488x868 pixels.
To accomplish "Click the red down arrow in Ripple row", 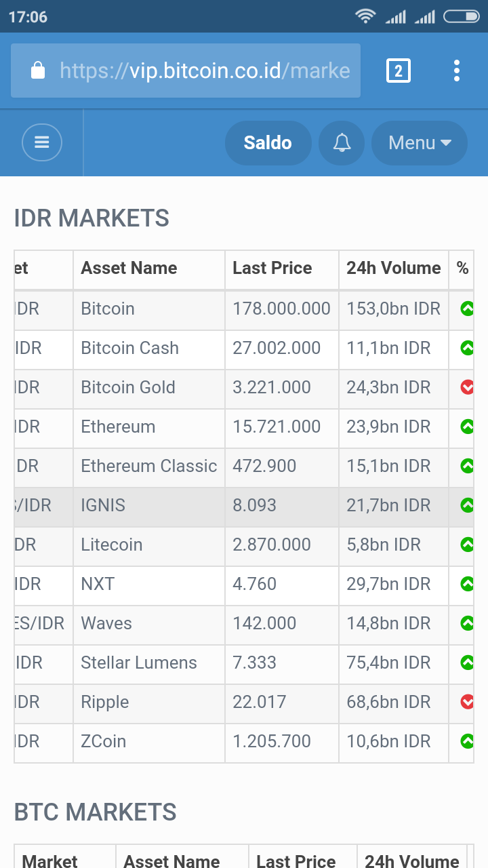I will click(x=467, y=703).
